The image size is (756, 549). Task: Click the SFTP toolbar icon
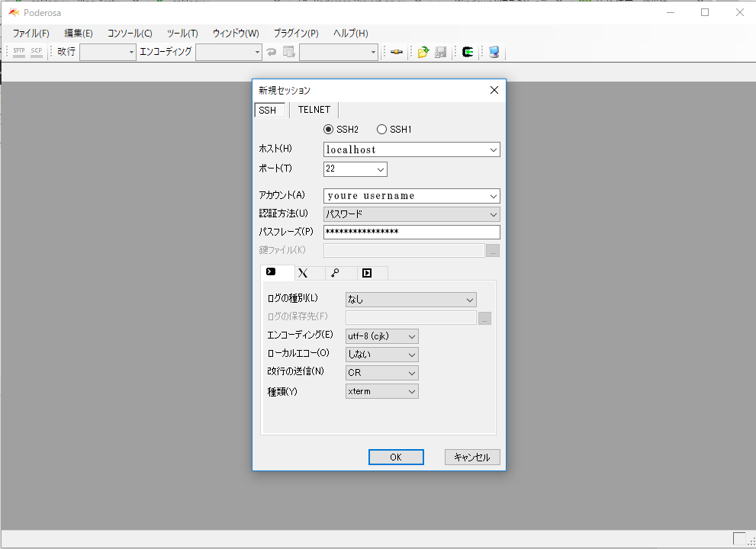coord(19,52)
